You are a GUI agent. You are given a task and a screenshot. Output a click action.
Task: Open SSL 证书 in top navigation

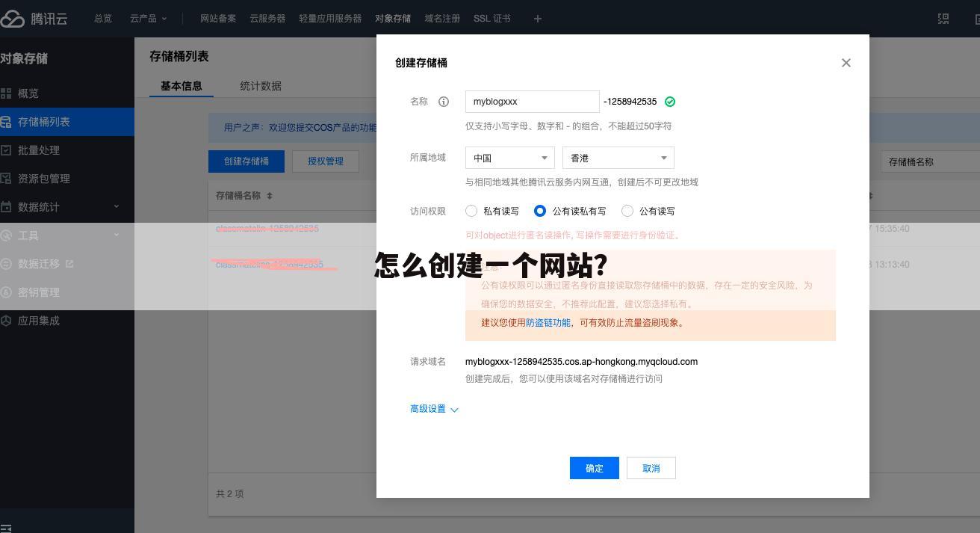pos(492,19)
